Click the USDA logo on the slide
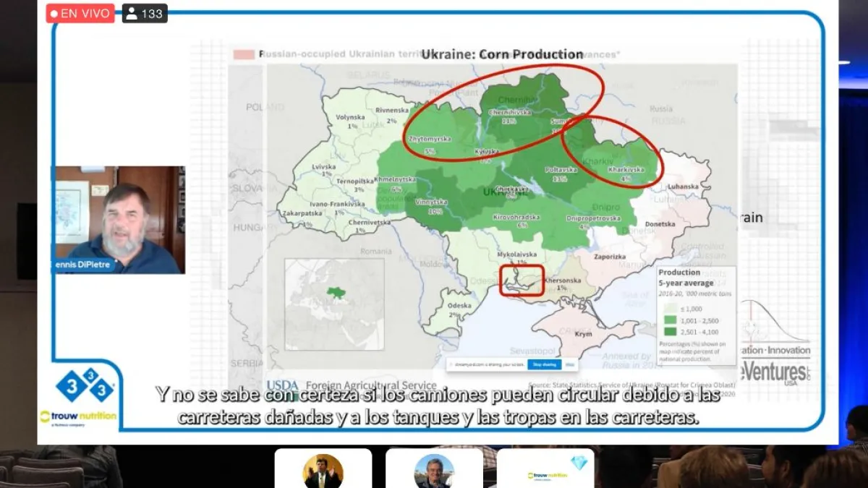 [x=282, y=385]
